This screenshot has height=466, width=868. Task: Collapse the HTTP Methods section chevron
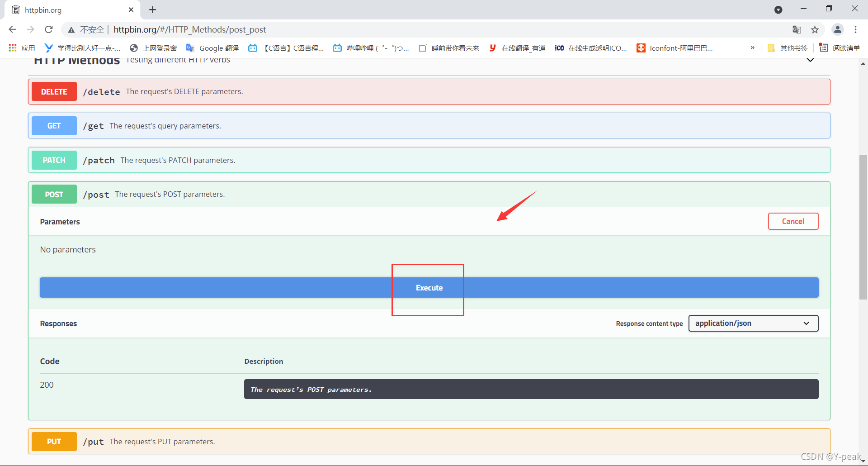click(x=810, y=60)
